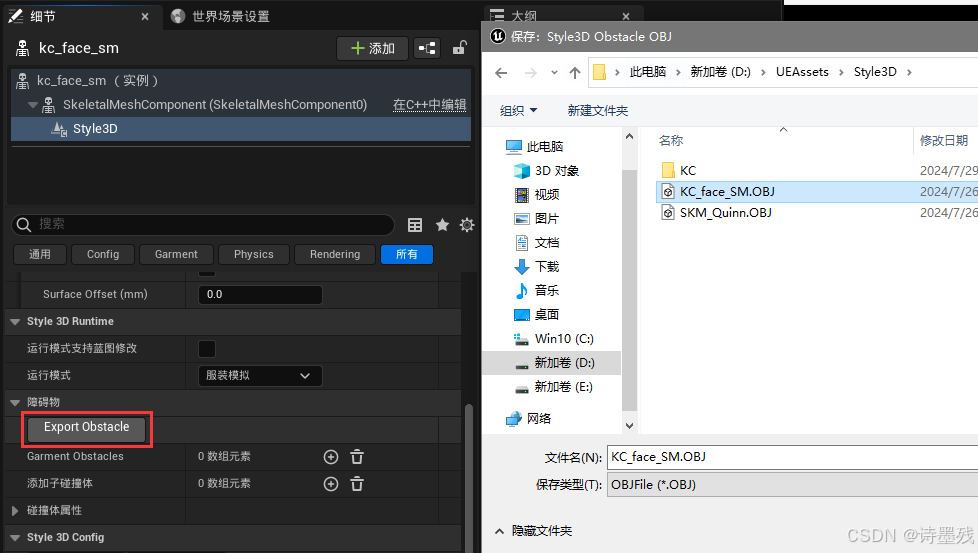Click 此电脑 in the address breadcrumb

[x=647, y=72]
